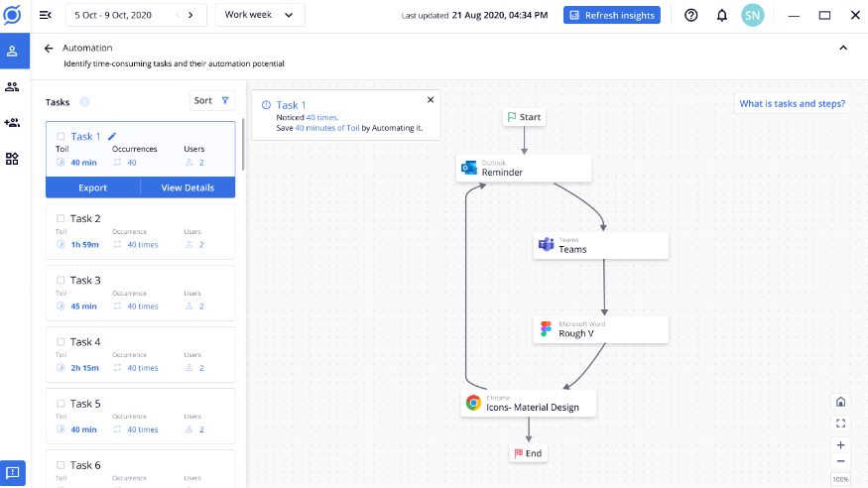Zoom in with the plus icon

pos(840,445)
